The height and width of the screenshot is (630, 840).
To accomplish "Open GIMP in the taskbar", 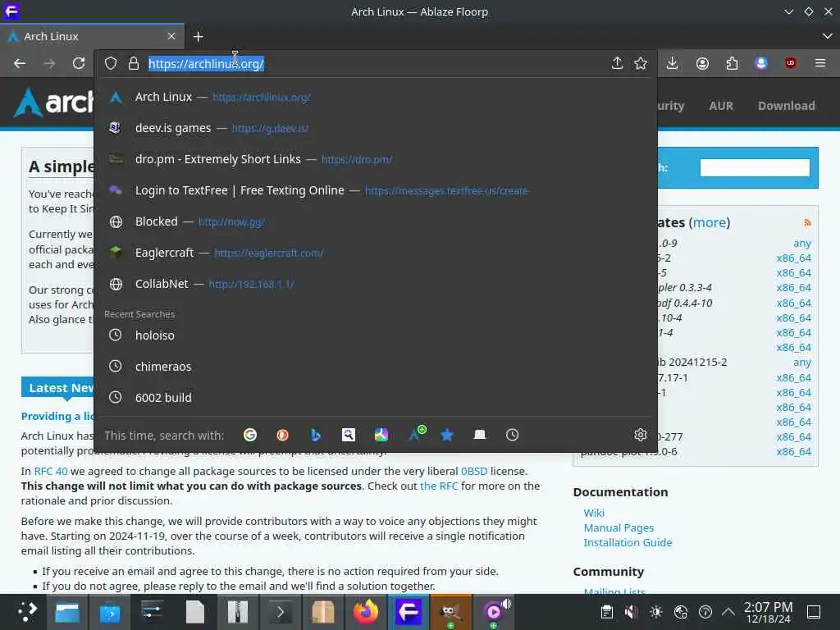I will point(451,612).
